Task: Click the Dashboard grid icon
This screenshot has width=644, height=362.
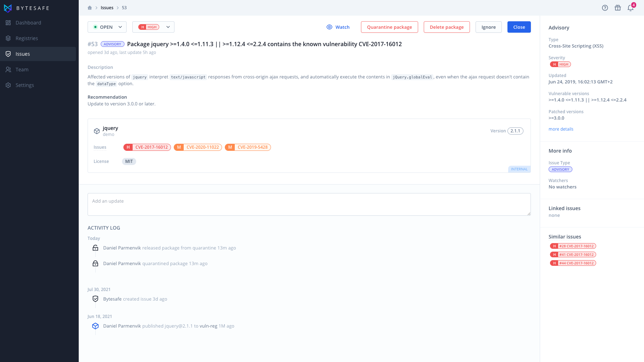Action: point(8,23)
